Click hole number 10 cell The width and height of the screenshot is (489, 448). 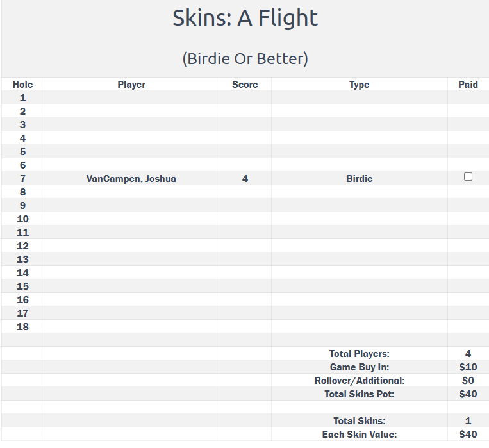(22, 219)
